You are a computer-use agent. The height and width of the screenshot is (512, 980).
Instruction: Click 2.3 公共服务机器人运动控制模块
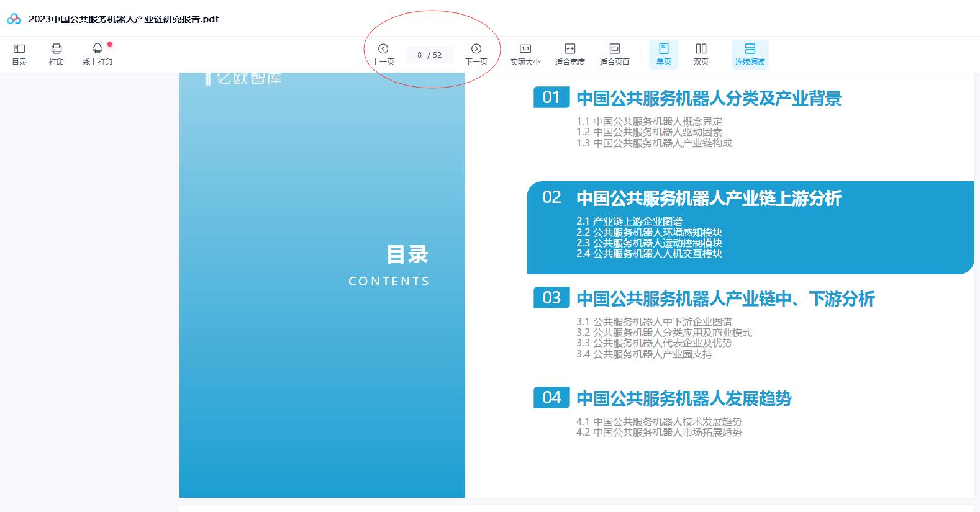[649, 243]
